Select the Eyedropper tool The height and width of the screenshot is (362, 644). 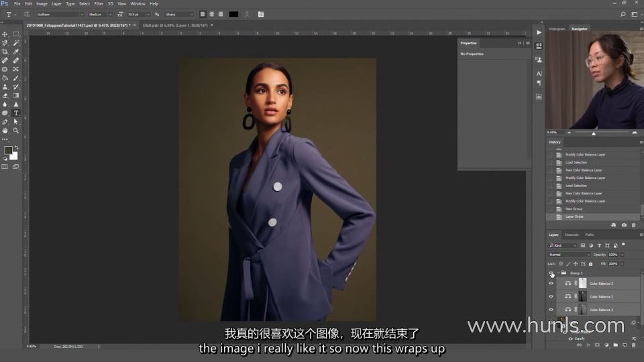[x=15, y=52]
